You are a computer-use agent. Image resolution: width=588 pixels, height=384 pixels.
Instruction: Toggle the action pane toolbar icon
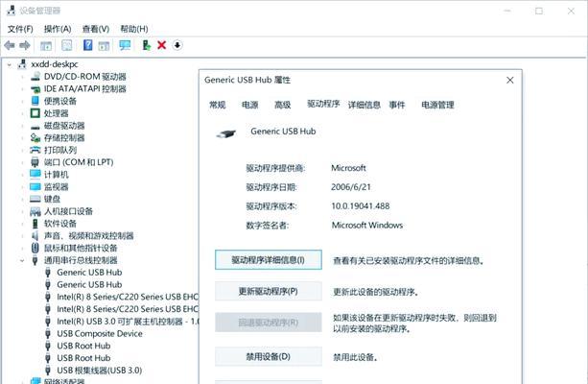tap(104, 46)
